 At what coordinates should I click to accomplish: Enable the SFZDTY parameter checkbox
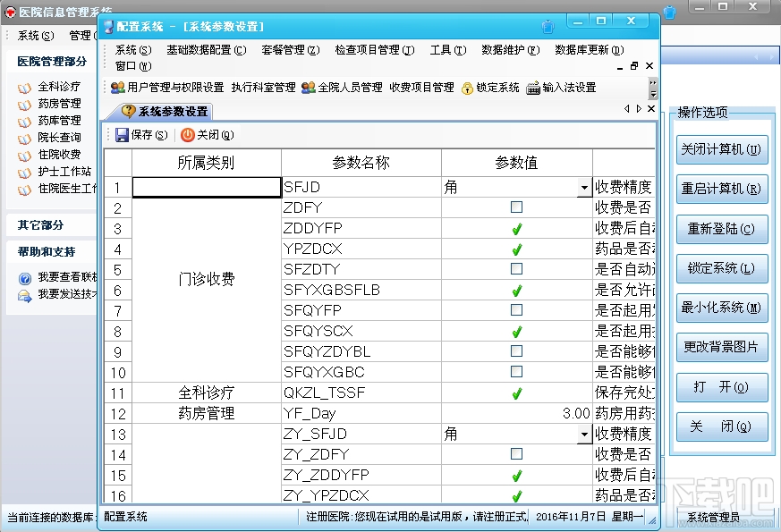tap(515, 269)
